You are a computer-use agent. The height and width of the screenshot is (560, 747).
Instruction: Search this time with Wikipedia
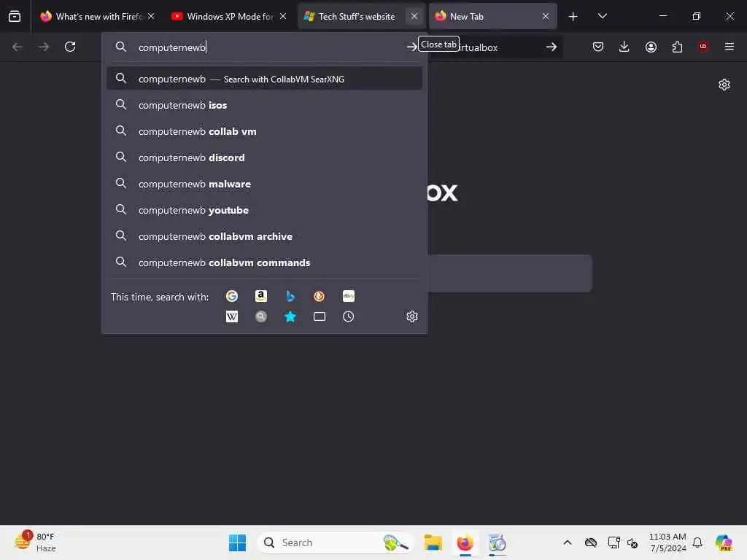click(231, 316)
